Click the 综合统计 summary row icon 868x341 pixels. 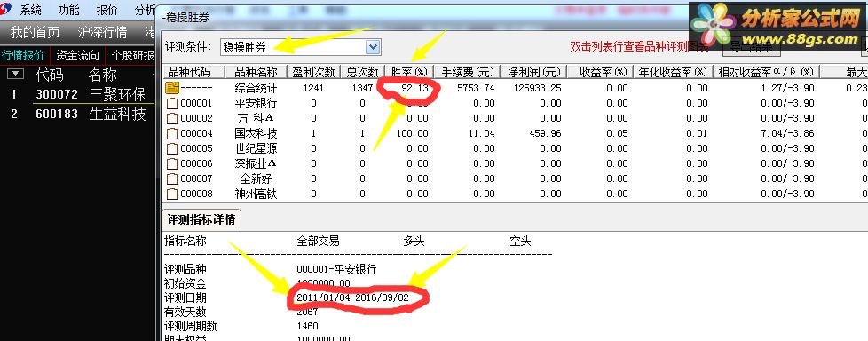[x=172, y=87]
